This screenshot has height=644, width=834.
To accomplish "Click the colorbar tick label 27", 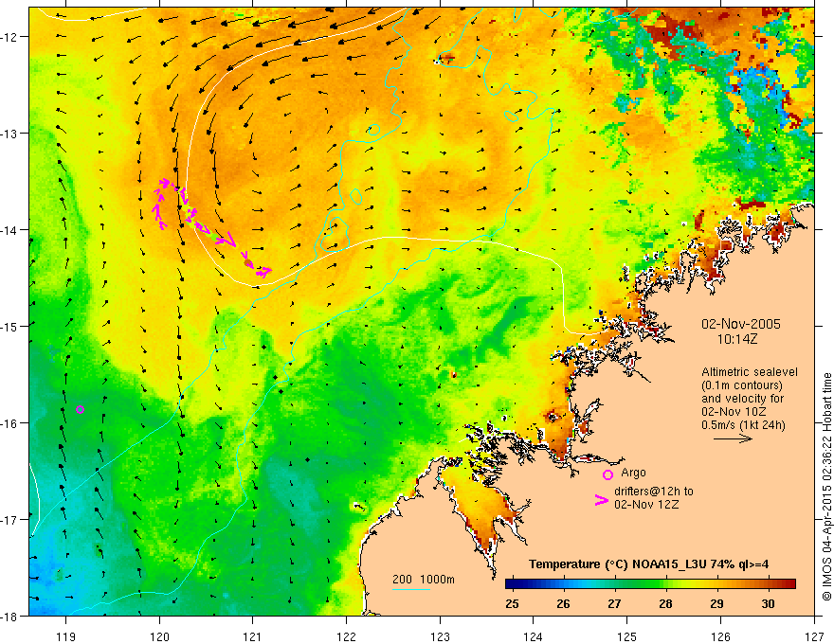I will (614, 604).
